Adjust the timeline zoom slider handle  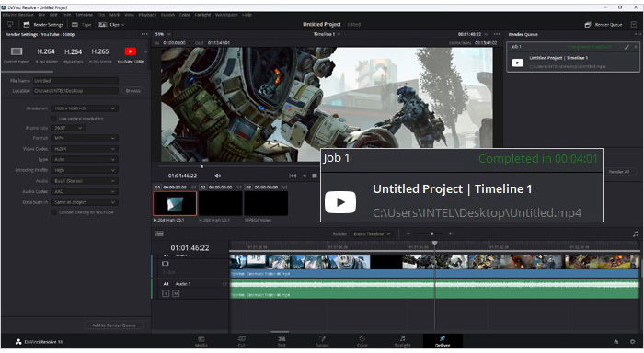[431, 233]
